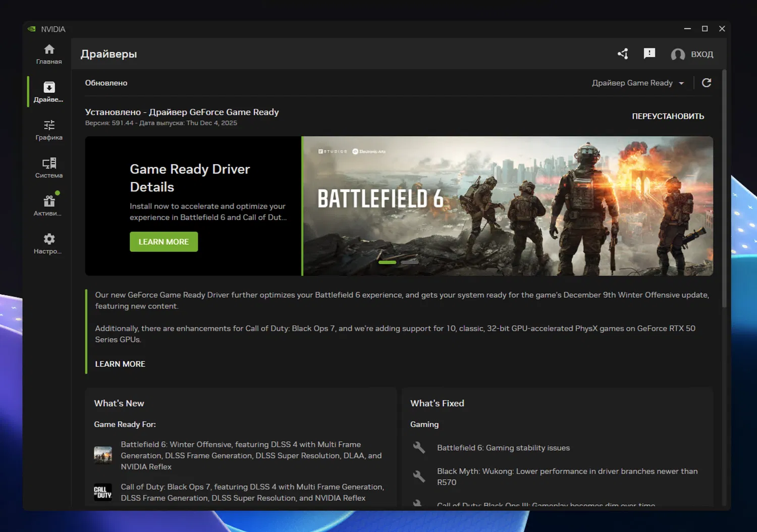Click the 'Game Ready Driver Details' heading
Image resolution: width=757 pixels, height=532 pixels.
190,178
